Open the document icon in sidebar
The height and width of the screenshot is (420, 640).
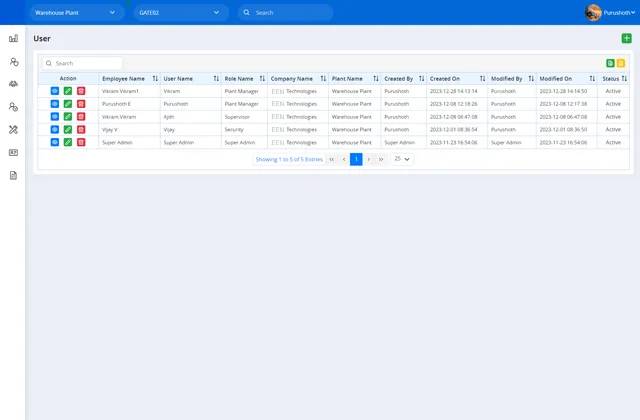tap(13, 175)
